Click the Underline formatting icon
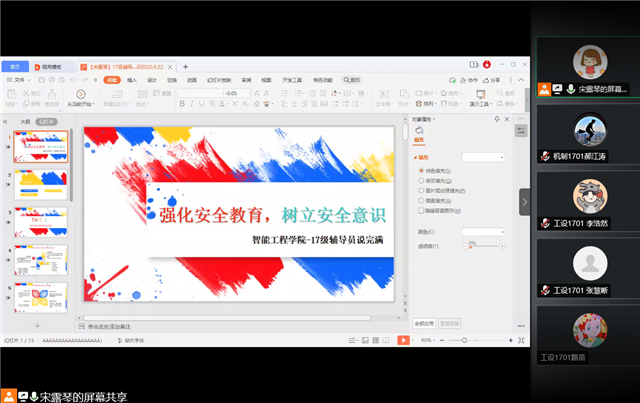 coord(202,104)
